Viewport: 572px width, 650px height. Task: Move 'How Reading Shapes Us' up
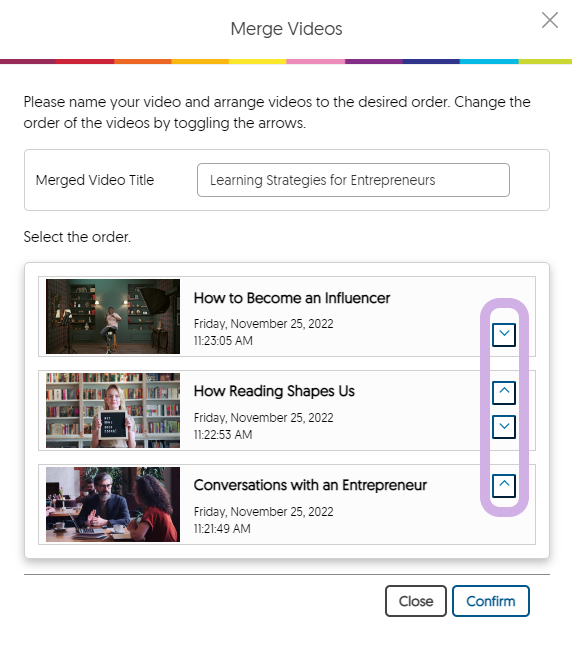(x=504, y=392)
